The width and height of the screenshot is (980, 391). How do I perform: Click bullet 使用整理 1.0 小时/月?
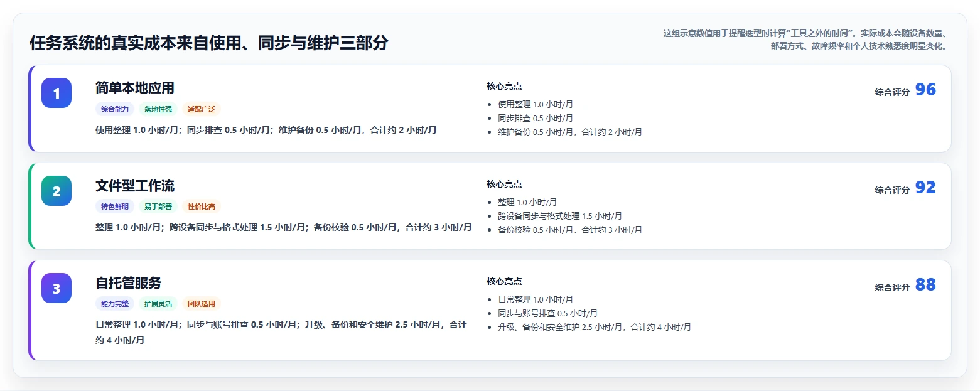[x=536, y=104]
